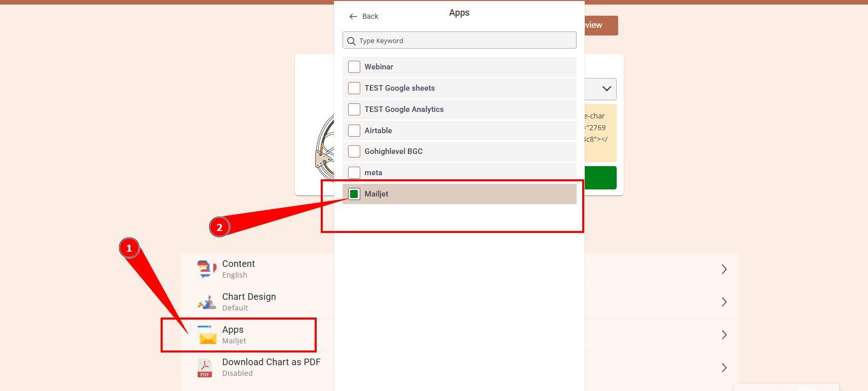The image size is (868, 391).
Task: Click the Back arrow icon
Action: coord(353,17)
